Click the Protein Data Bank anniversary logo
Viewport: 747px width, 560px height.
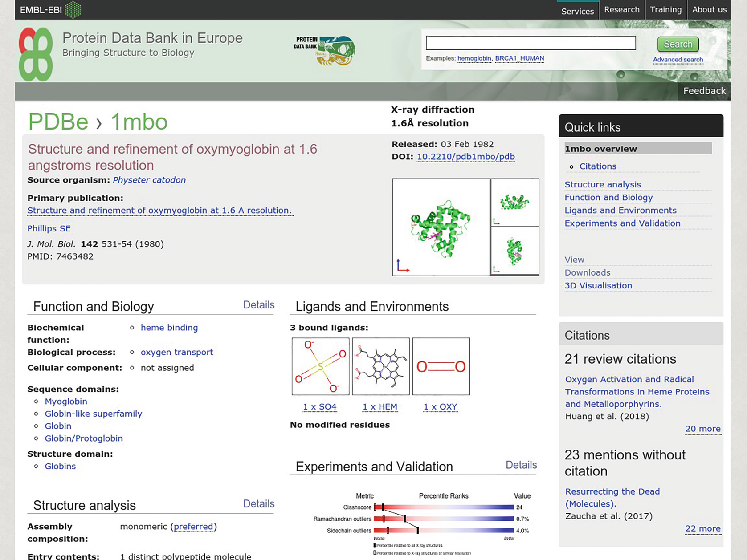click(324, 50)
